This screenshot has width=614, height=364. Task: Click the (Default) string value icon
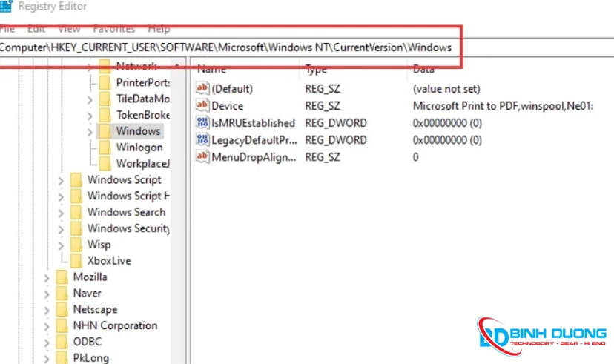(x=202, y=88)
